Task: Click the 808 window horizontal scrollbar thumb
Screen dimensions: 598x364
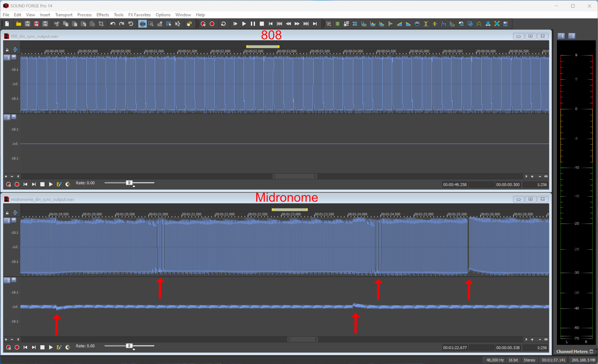Action: click(x=294, y=176)
